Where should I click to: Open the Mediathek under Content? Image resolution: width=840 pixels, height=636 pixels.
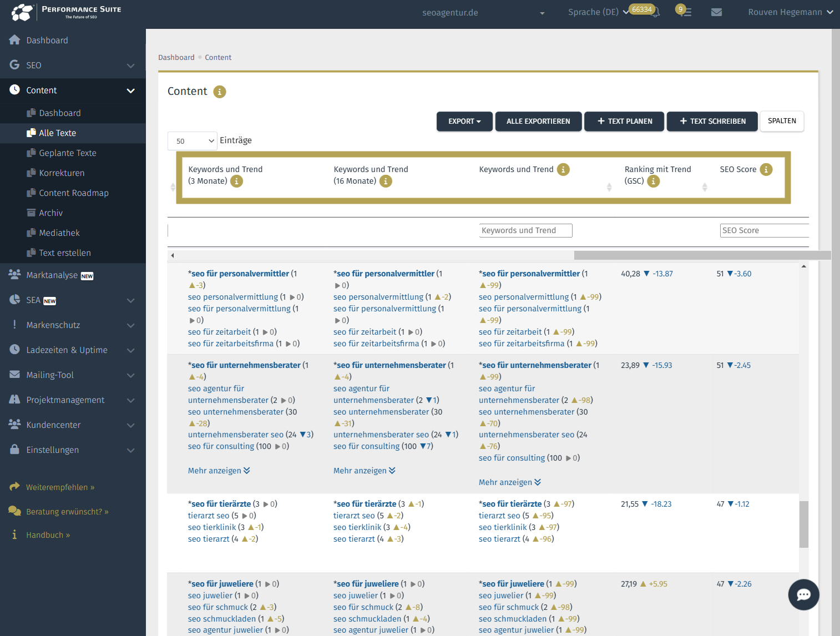pos(59,233)
